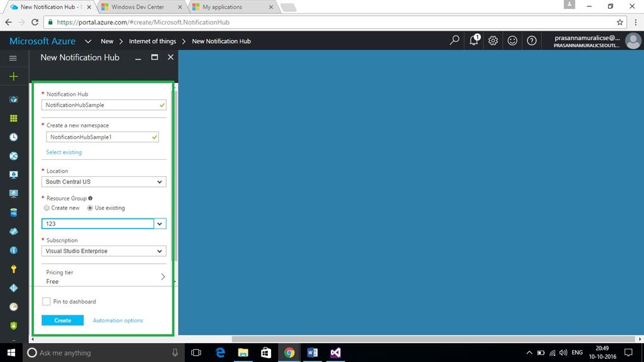The image size is (644, 362).
Task: Click the Cortana Ask me anything box
Action: click(103, 353)
